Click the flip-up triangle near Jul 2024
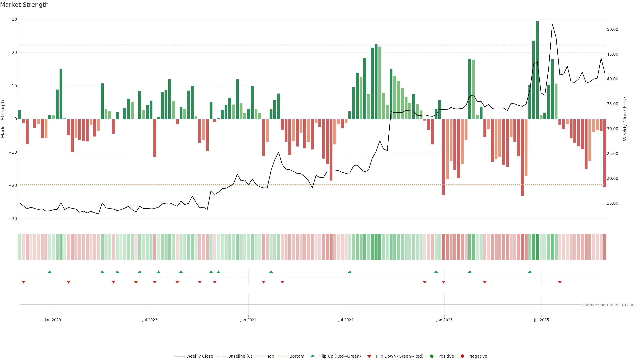644x362 pixels. [x=350, y=272]
